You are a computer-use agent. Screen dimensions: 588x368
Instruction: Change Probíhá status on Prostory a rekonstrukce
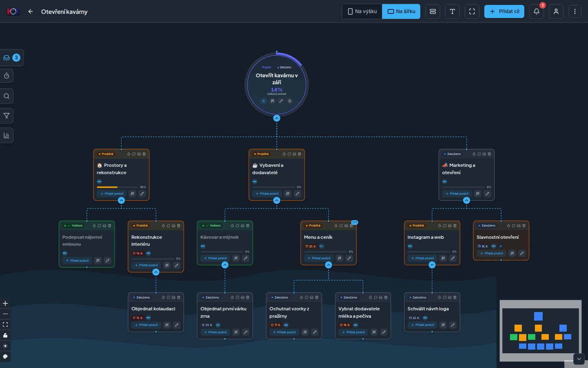pyautogui.click(x=106, y=154)
